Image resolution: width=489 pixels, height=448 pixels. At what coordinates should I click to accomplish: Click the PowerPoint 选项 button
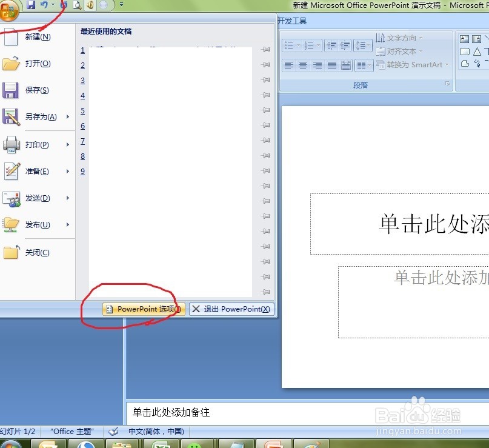pos(143,309)
